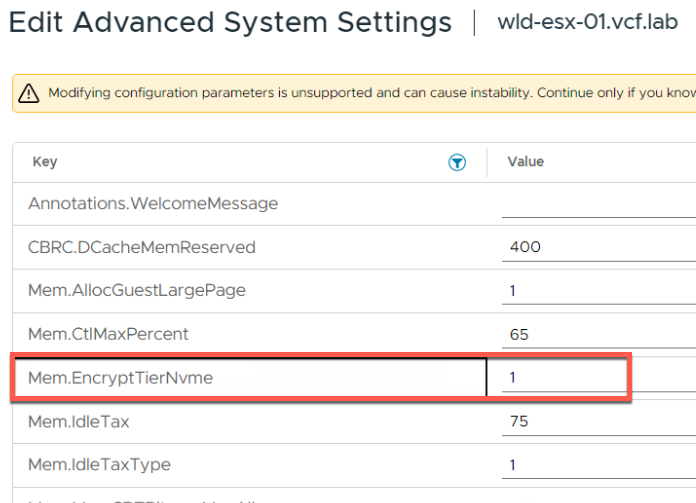Image resolution: width=696 pixels, height=503 pixels.
Task: Click the Annotations.WelcomeMessage value field
Action: coord(598,204)
